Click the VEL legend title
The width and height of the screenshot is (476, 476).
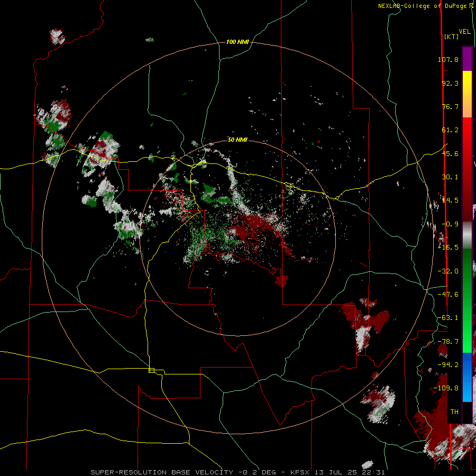click(464, 32)
